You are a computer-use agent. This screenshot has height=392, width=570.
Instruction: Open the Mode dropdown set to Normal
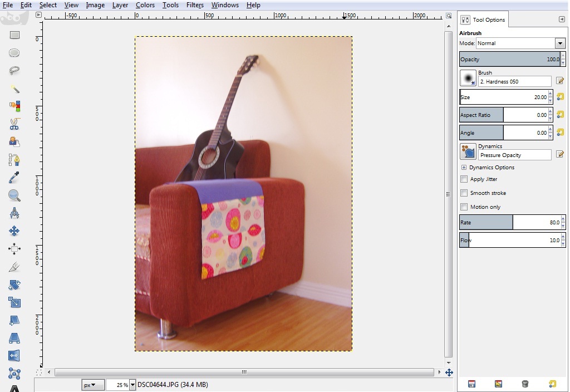520,43
